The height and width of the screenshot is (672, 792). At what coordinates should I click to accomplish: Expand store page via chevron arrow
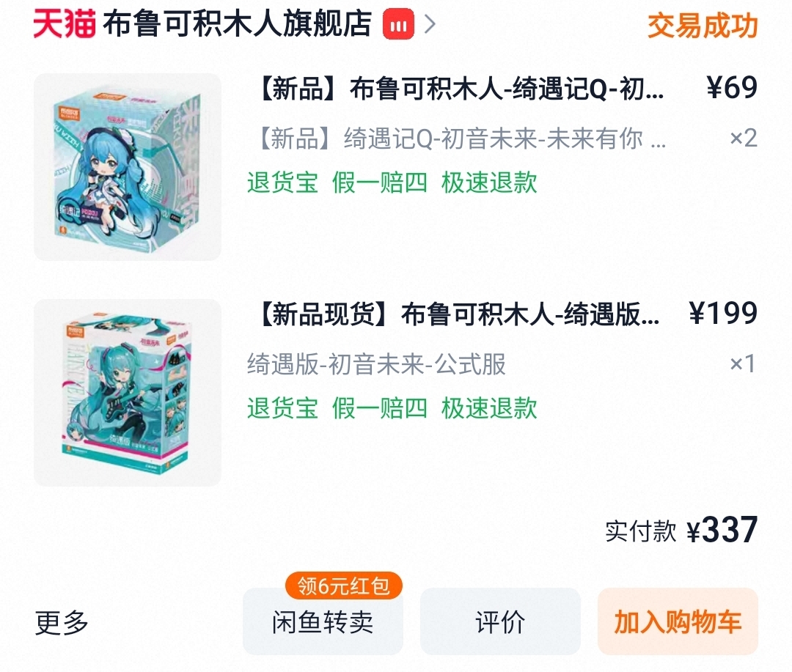[430, 24]
